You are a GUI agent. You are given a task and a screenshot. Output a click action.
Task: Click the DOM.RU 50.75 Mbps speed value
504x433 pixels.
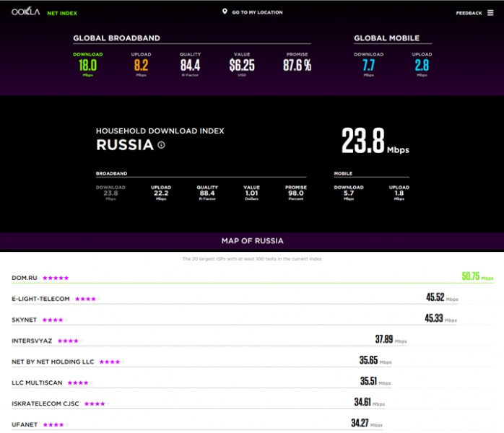(477, 276)
